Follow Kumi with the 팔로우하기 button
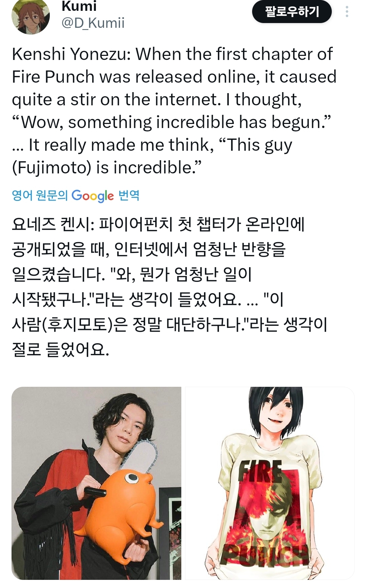 [292, 12]
